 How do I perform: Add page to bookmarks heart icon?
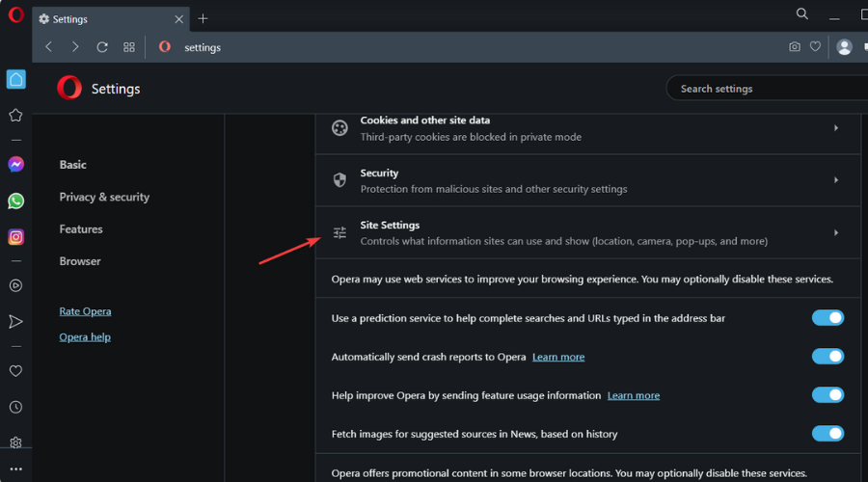tap(815, 46)
